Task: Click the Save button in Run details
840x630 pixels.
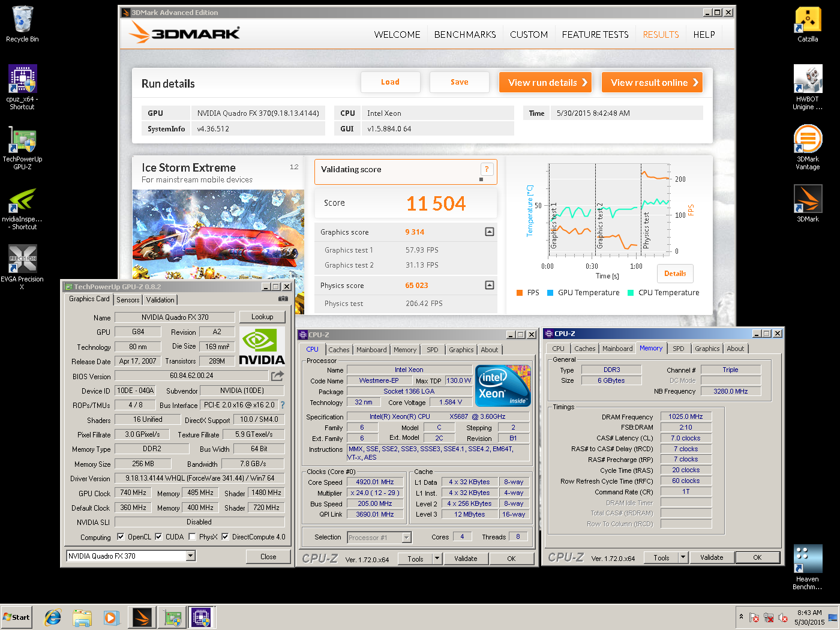Action: point(460,82)
